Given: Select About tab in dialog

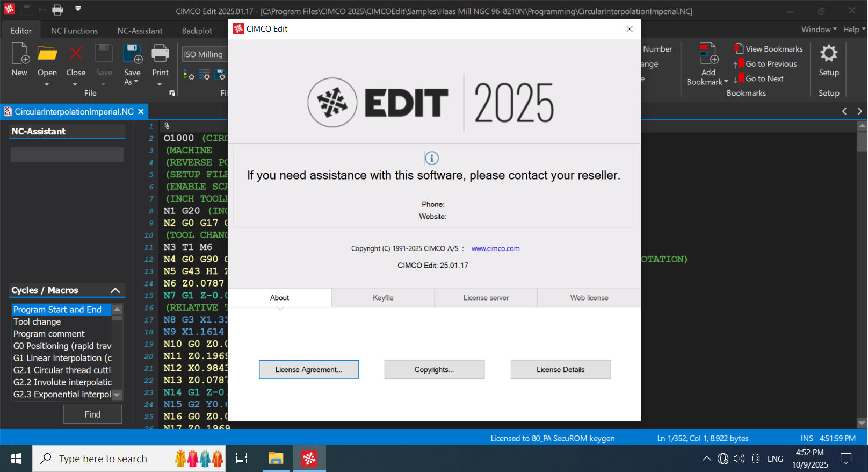Looking at the screenshot, I should coord(279,298).
